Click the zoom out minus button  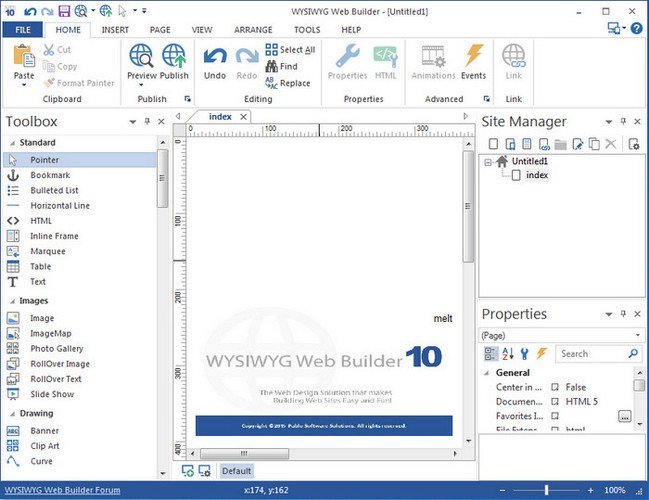click(502, 490)
